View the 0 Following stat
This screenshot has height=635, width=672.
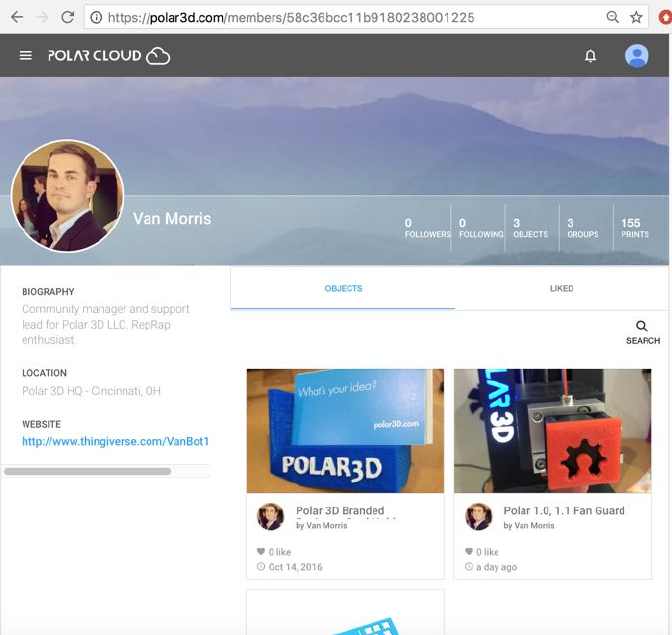[x=481, y=228]
